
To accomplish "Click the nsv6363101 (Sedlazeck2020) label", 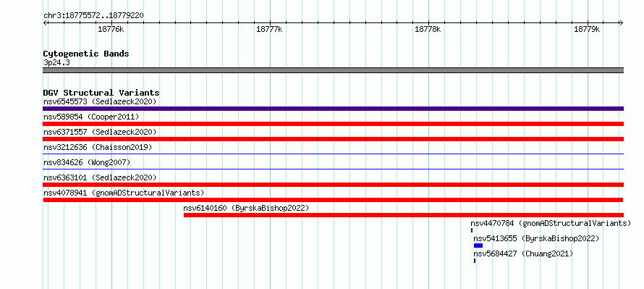I will 100,177.
